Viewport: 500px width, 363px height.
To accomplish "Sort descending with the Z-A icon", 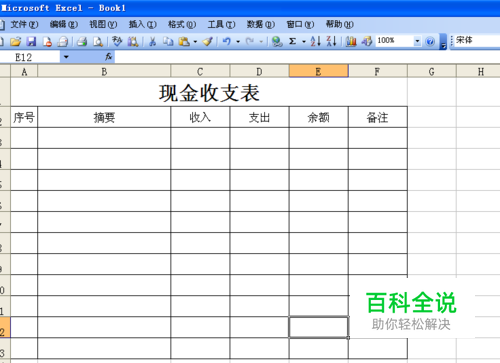I will coord(331,41).
